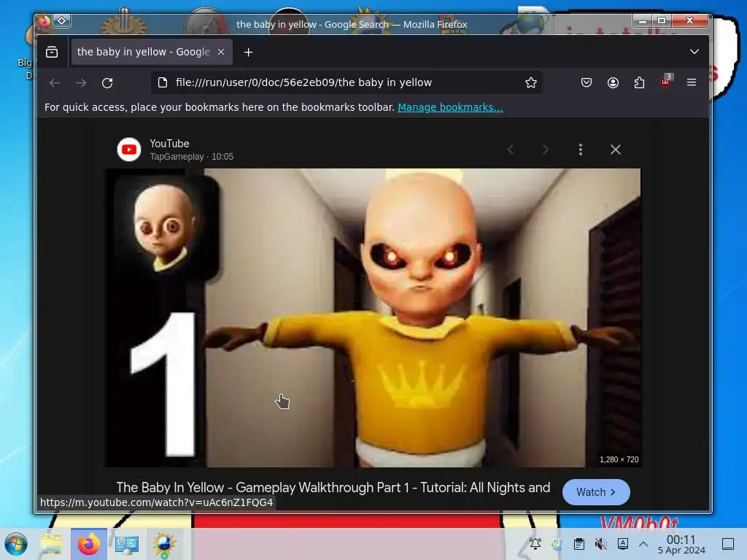Expand hidden system tray icons
Screen dimensions: 747x560
[643, 544]
